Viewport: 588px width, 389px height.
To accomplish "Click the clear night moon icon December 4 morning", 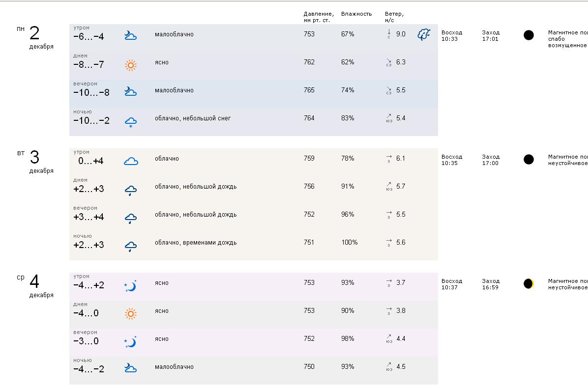I will pyautogui.click(x=130, y=285).
